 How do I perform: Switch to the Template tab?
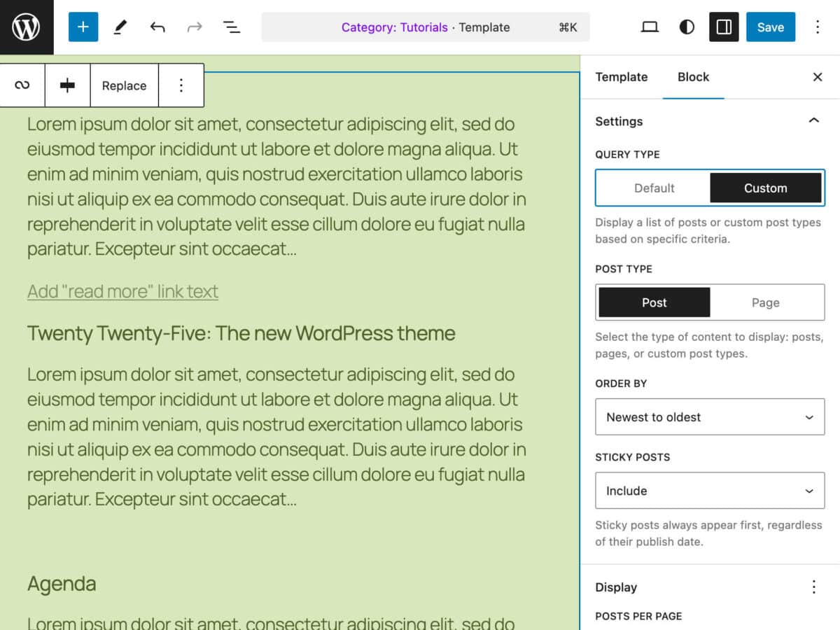(621, 77)
